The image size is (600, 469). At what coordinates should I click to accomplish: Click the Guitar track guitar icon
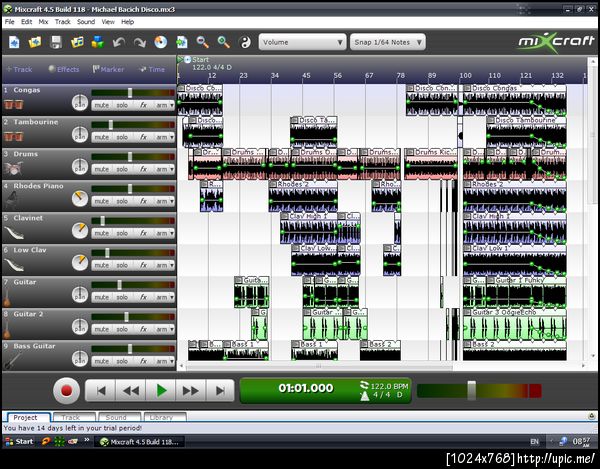point(7,297)
